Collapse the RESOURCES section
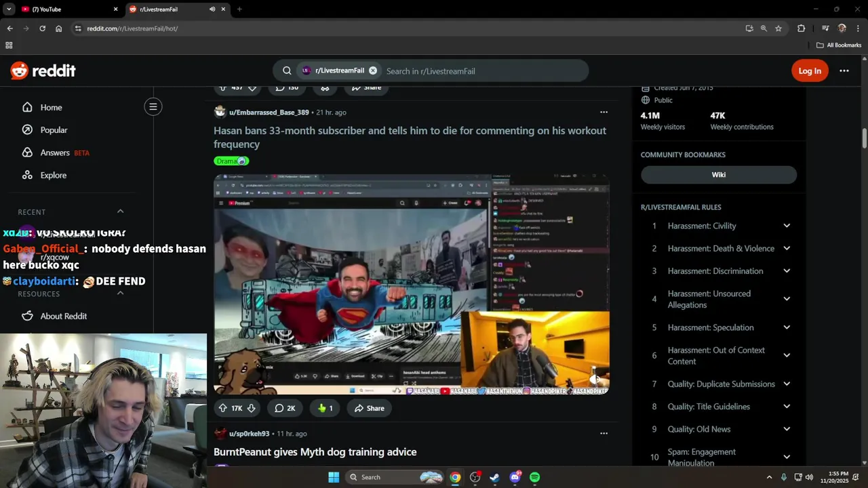868x488 pixels. click(120, 293)
